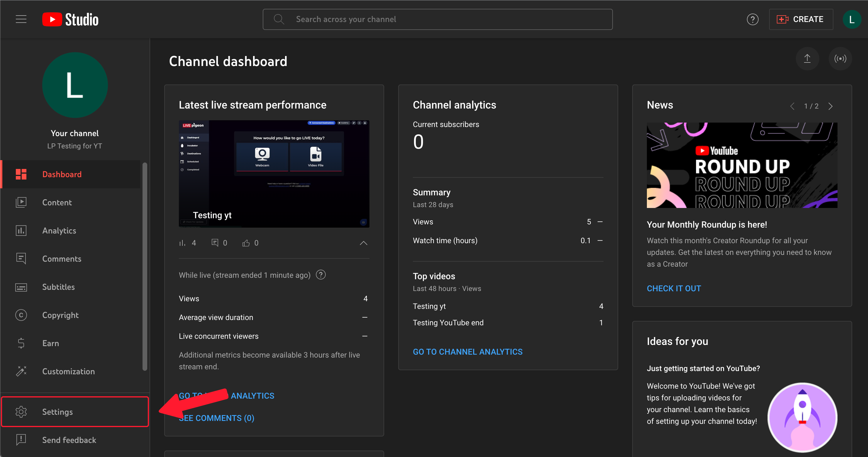Go to next news item arrow
Screen dimensions: 868x457
pos(830,106)
